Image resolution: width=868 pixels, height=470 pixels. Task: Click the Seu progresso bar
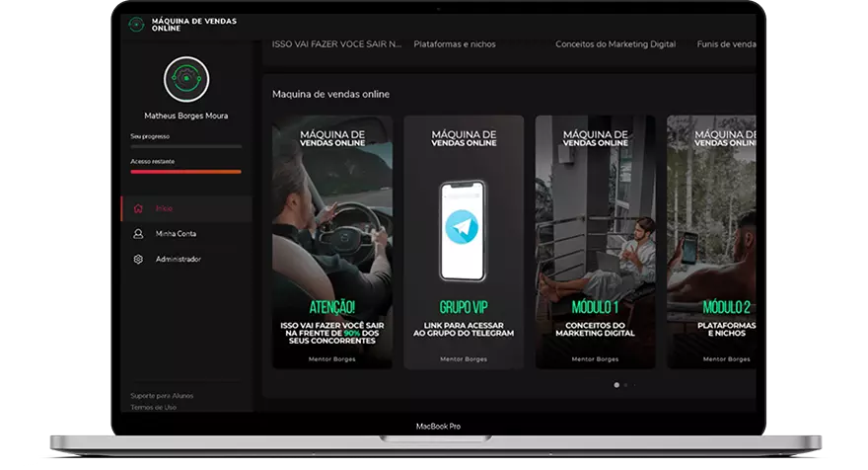[185, 146]
